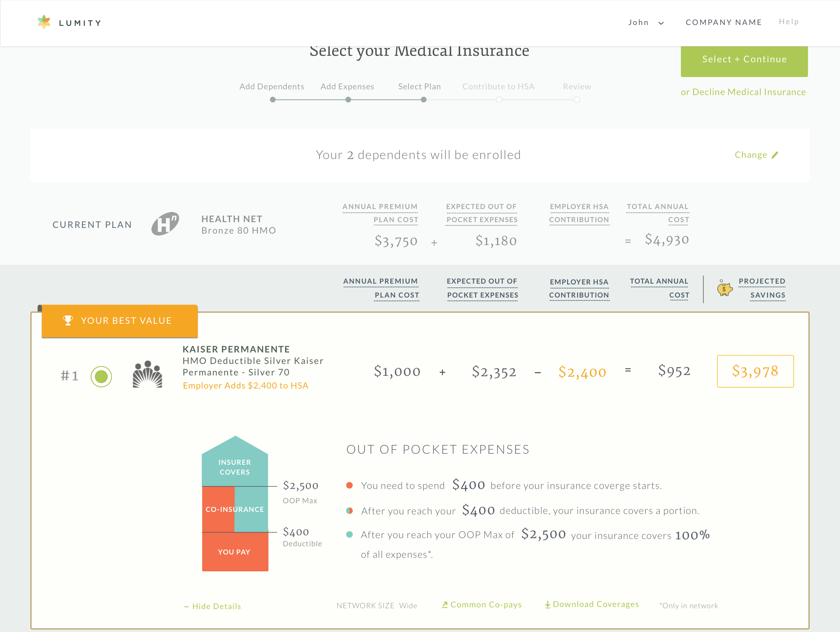Click the orange $2,400 HSA contribution value

click(x=582, y=372)
